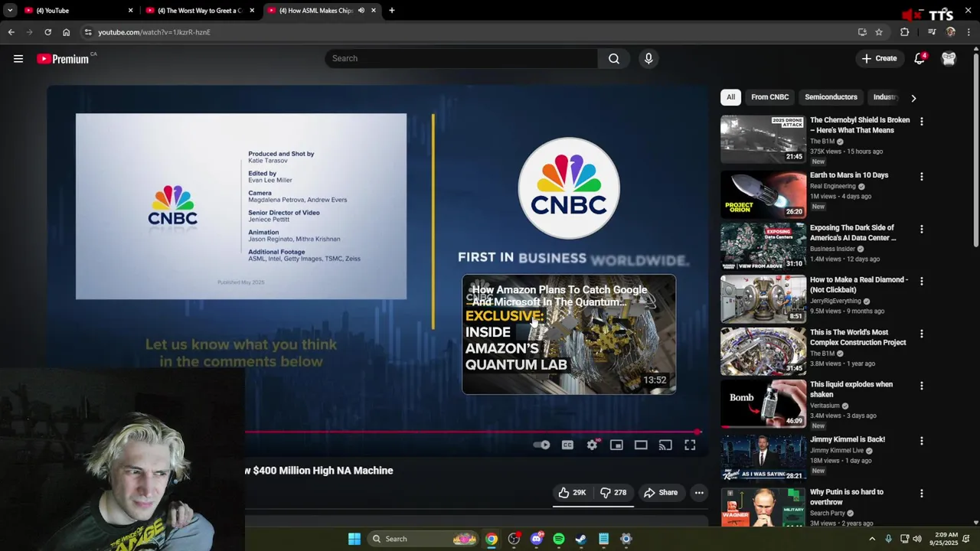Screen dimensions: 980x551
Task: Click the search magnifier button
Action: pyautogui.click(x=614, y=58)
